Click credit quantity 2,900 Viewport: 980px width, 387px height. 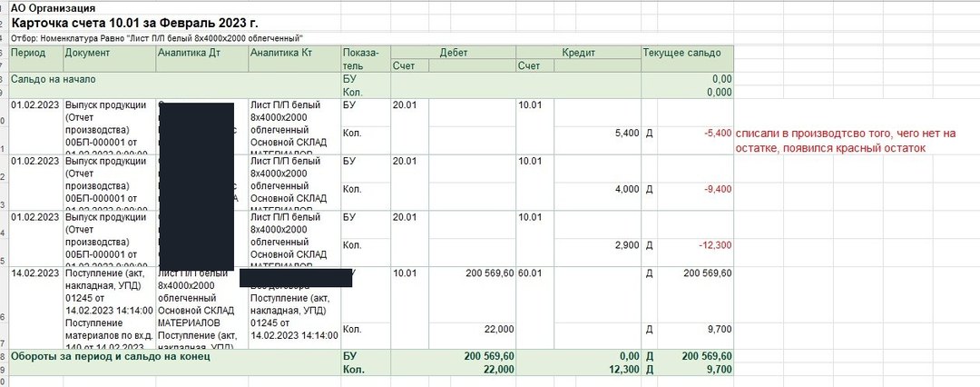point(628,245)
